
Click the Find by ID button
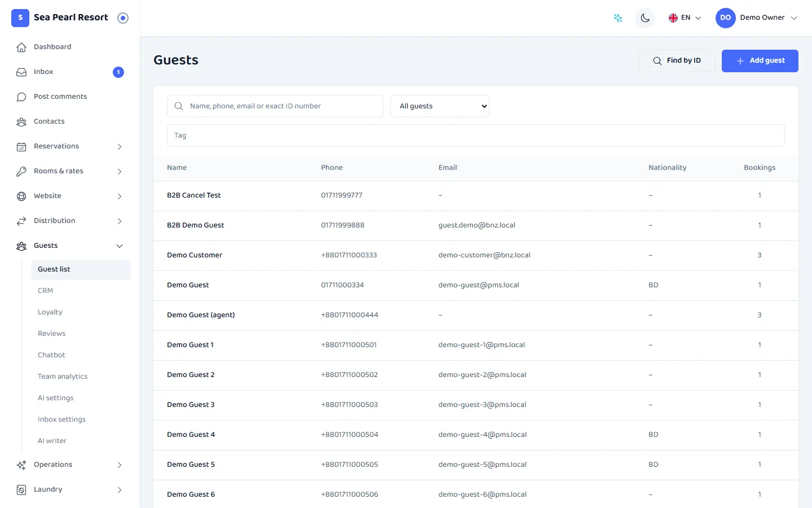click(677, 61)
